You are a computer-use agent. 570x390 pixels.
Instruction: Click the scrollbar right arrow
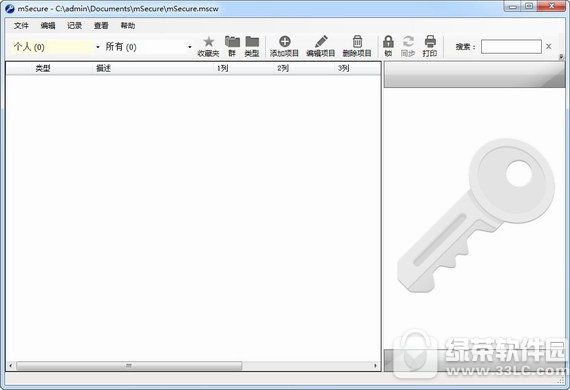click(376, 366)
